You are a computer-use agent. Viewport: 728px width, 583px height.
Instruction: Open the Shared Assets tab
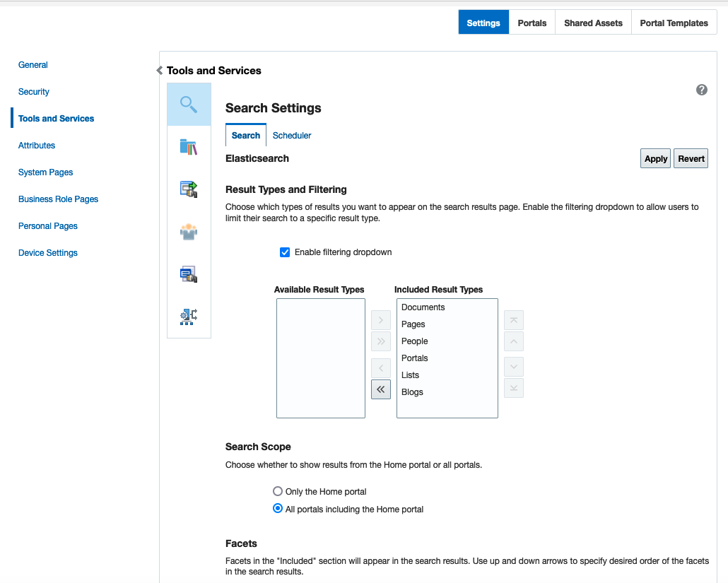[594, 23]
